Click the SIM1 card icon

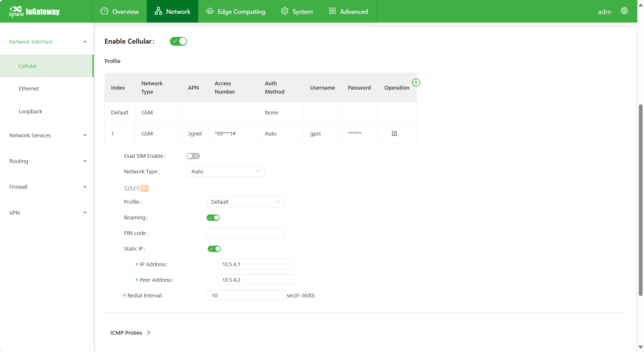pos(144,188)
